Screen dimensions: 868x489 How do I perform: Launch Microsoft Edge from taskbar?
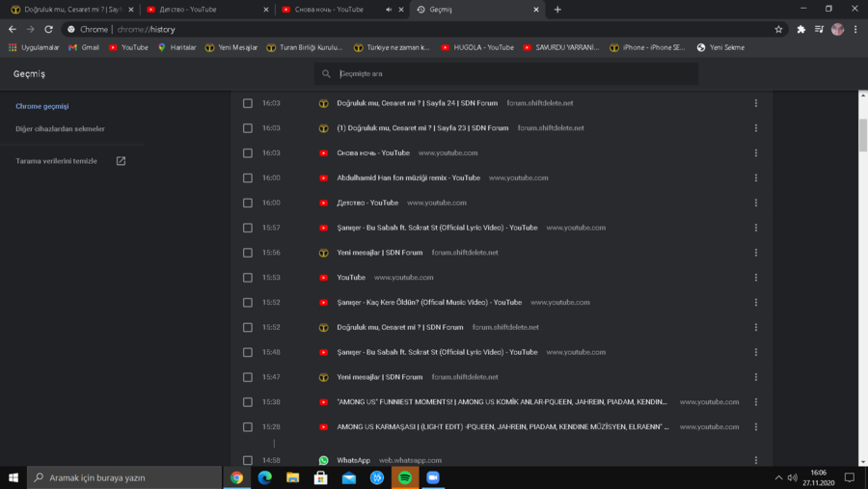click(x=264, y=477)
